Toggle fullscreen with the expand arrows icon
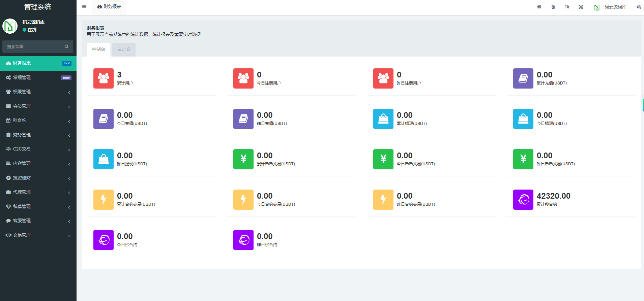 point(581,7)
